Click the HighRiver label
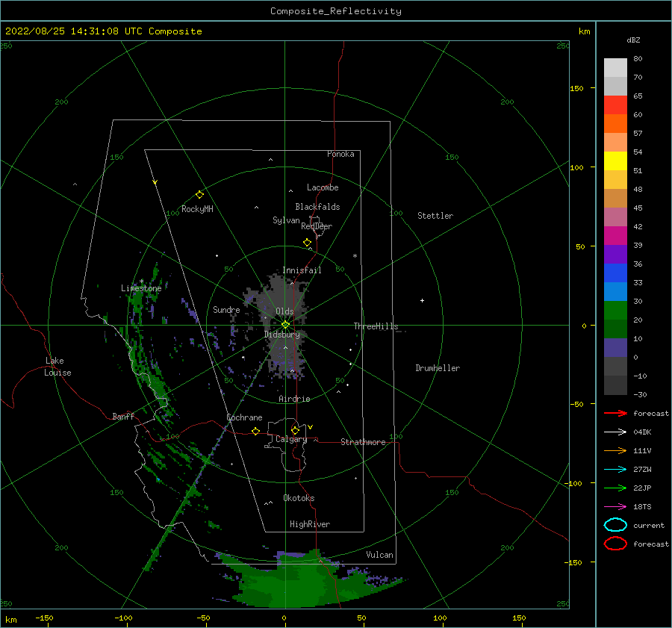Viewport: 672px width, 628px height. (x=310, y=524)
